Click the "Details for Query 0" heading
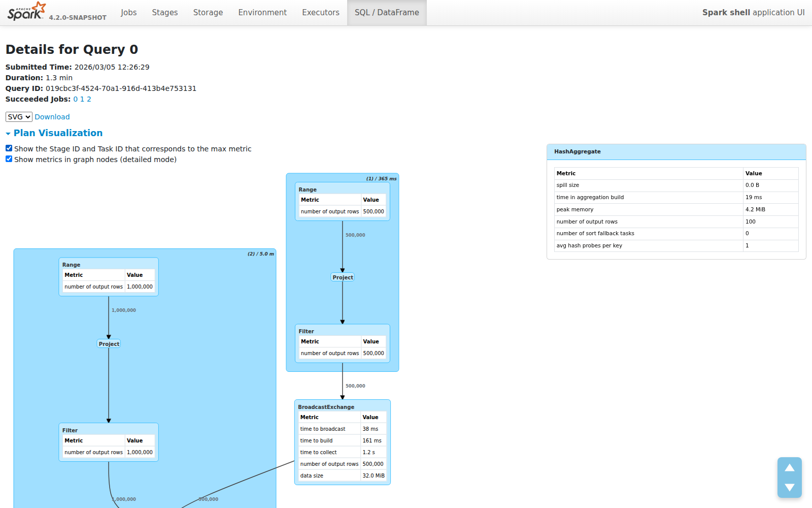Viewport: 812px width, 508px height. pos(72,49)
